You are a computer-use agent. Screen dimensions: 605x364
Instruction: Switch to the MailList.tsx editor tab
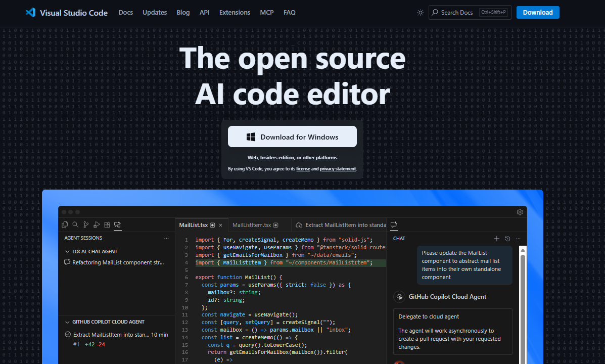coord(201,225)
